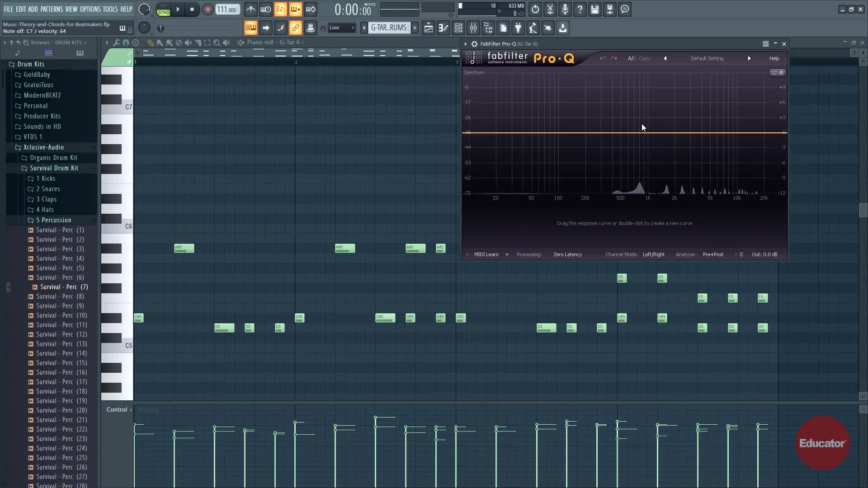Open the Playlist view icon
This screenshot has width=868, height=488.
[x=428, y=28]
